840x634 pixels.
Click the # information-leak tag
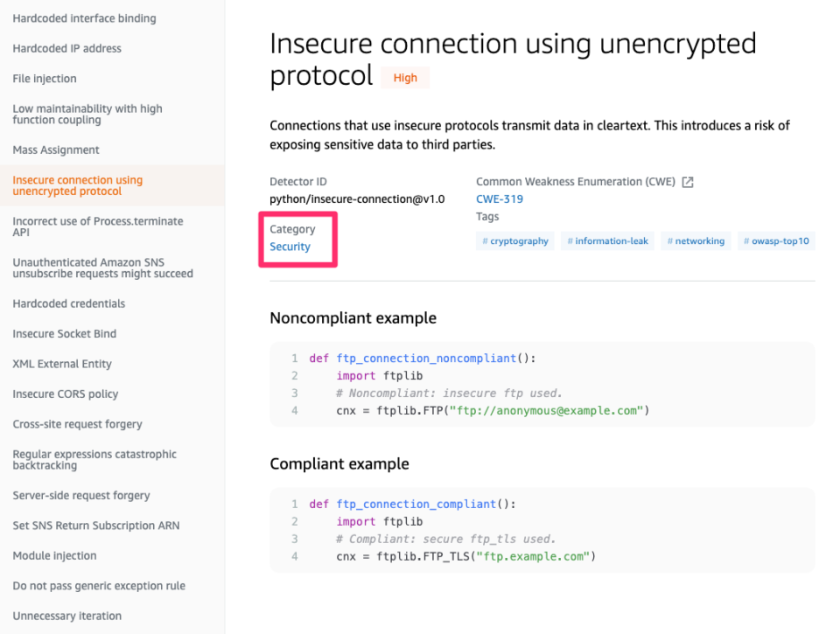coord(607,240)
